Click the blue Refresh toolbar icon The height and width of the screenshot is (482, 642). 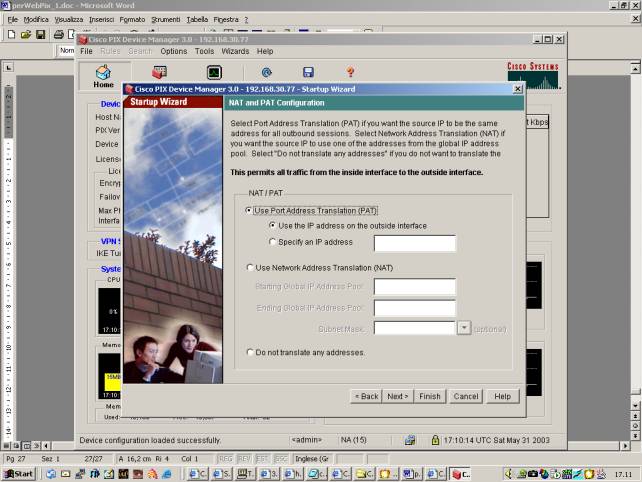pos(267,72)
